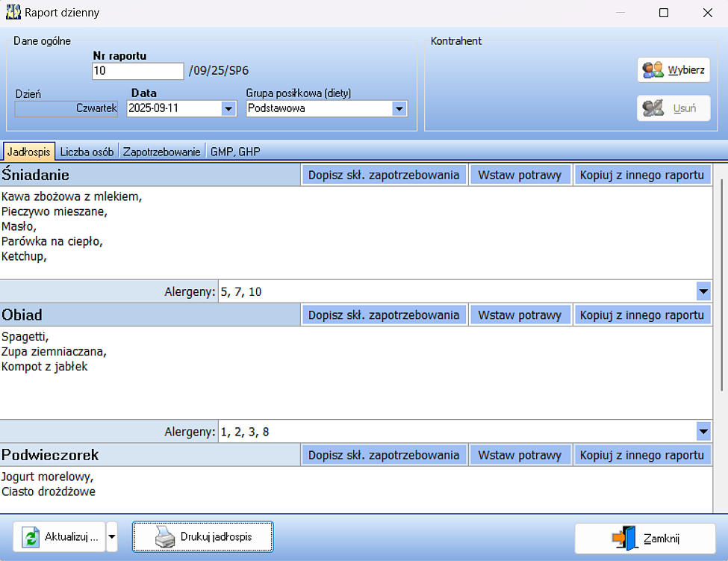Click the Raport dzienny title bar icon
The width and height of the screenshot is (728, 561).
click(x=13, y=13)
